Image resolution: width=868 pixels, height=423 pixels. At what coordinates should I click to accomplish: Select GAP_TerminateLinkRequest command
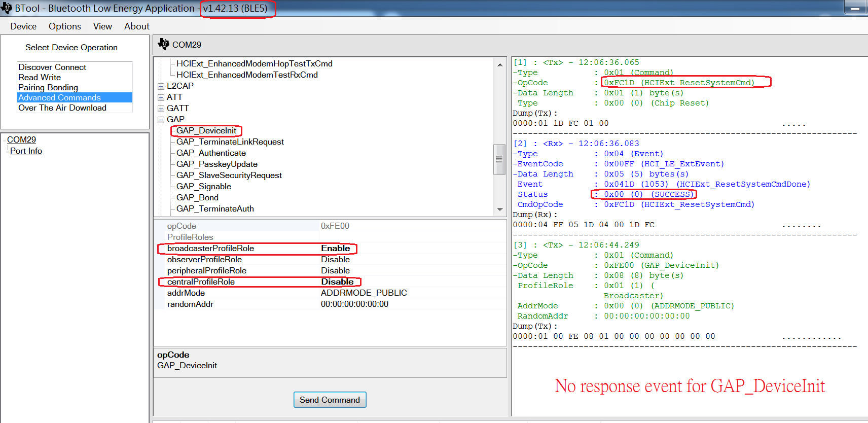[230, 142]
